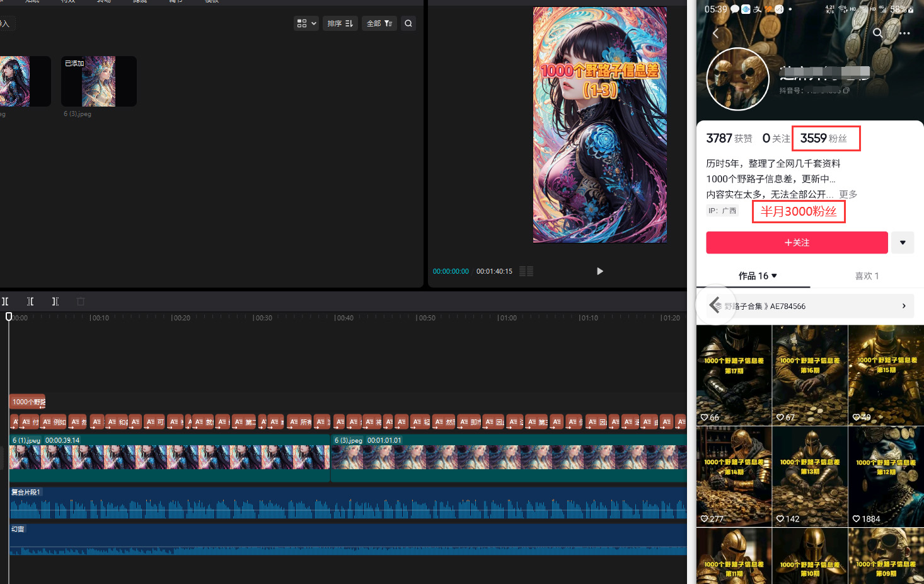Click the preview ratio grid icon beside timecode
This screenshot has width=924, height=584.
[526, 271]
